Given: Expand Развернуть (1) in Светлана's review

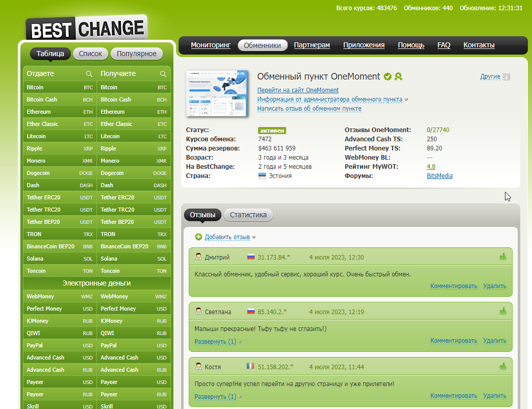Looking at the screenshot, I should click(x=215, y=342).
